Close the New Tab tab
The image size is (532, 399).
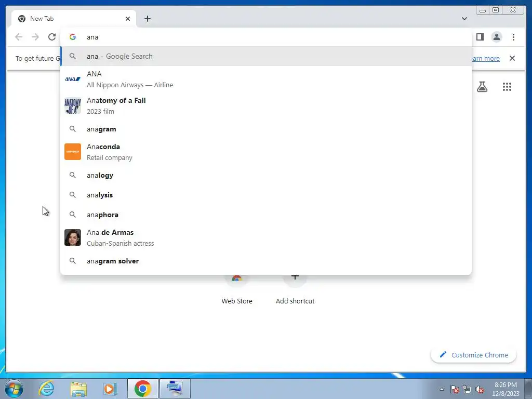click(x=128, y=19)
